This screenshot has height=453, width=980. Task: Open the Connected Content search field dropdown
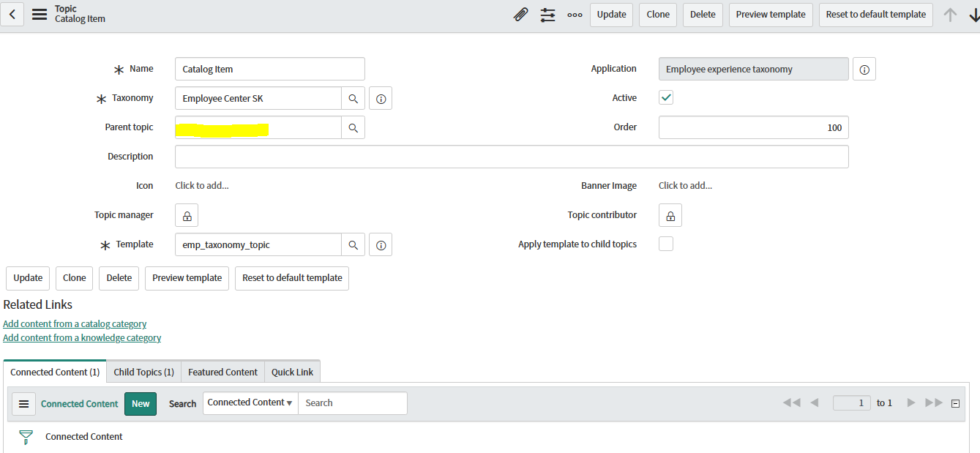[x=250, y=403]
